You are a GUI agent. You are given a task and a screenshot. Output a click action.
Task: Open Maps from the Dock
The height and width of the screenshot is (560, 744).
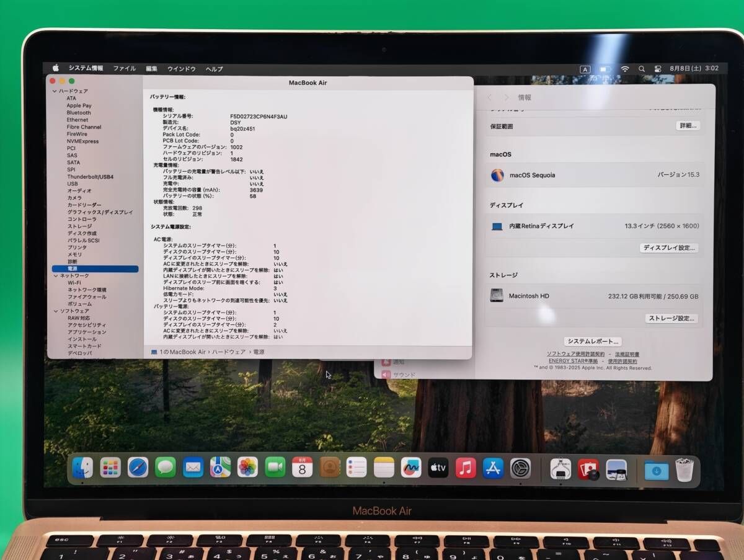click(x=220, y=467)
